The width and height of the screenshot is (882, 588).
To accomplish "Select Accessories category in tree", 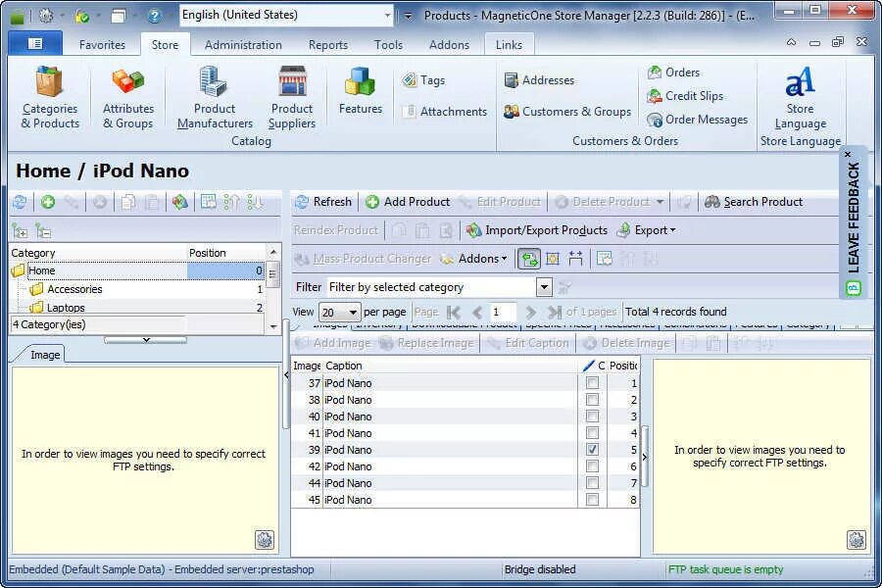I will (74, 289).
